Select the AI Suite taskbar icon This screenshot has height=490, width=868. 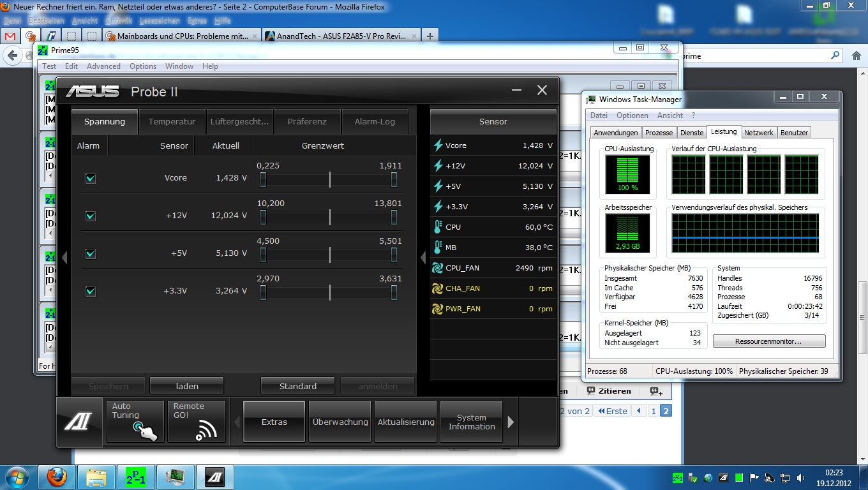pos(214,477)
